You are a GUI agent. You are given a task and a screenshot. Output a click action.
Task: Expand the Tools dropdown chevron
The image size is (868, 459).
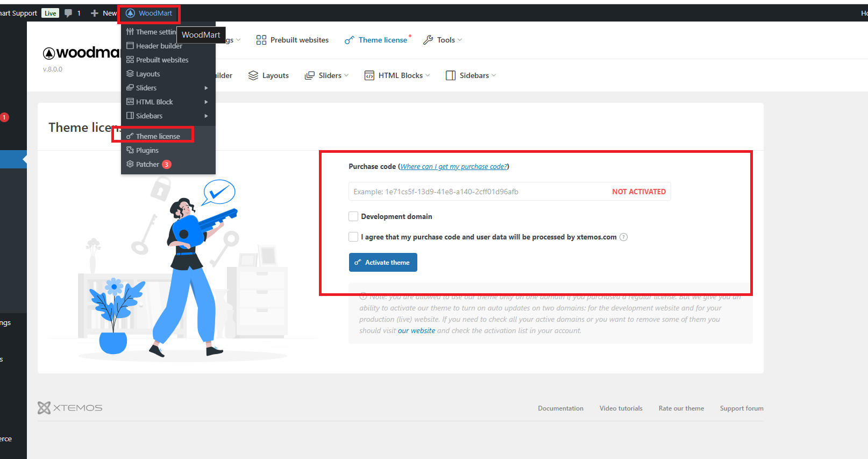(460, 40)
